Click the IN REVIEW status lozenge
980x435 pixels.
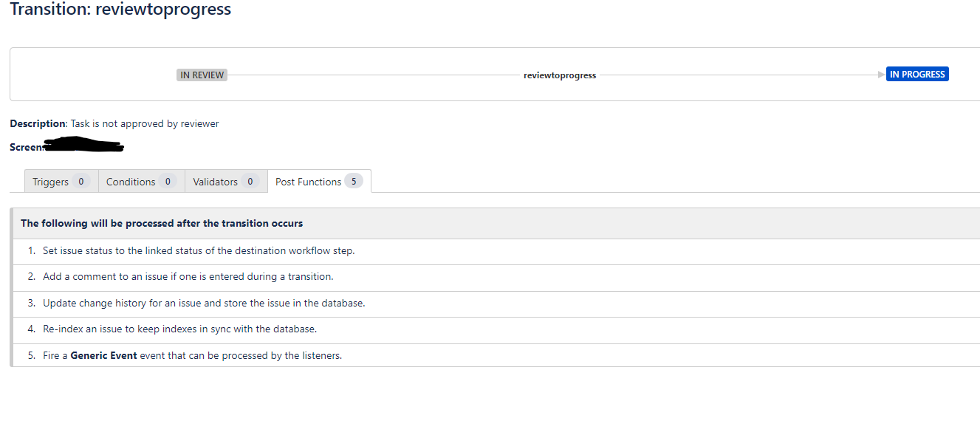pos(202,75)
